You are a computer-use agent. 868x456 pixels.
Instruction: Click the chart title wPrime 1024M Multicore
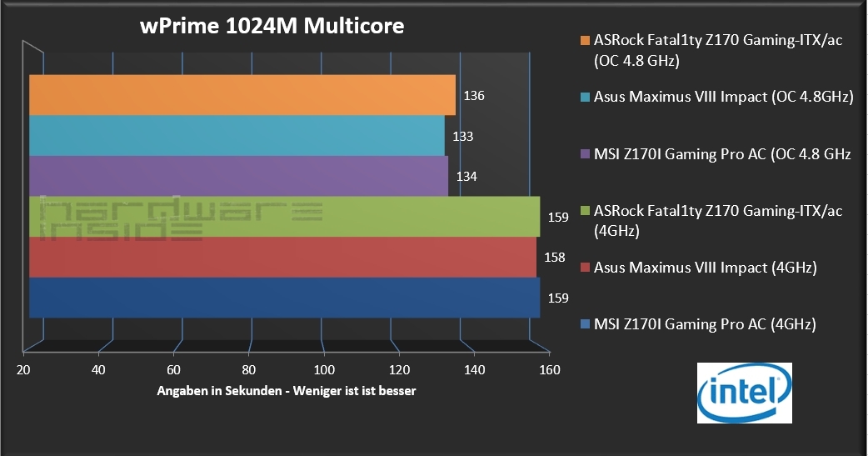[x=272, y=26]
